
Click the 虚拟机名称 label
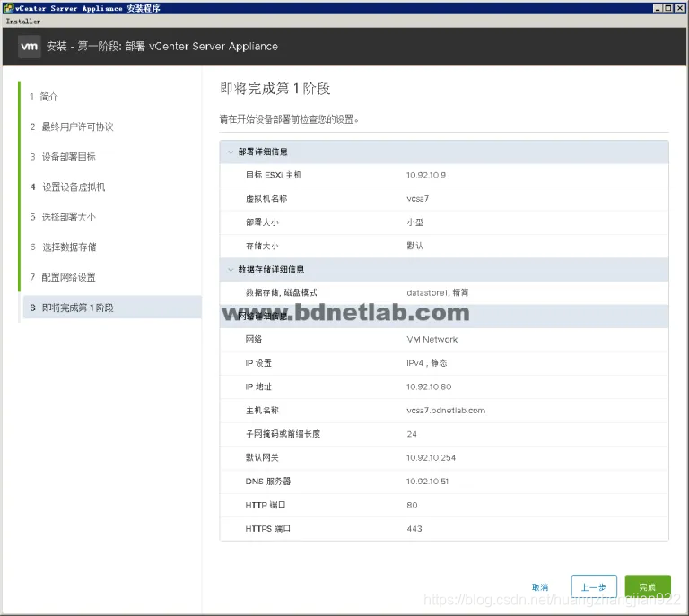266,199
